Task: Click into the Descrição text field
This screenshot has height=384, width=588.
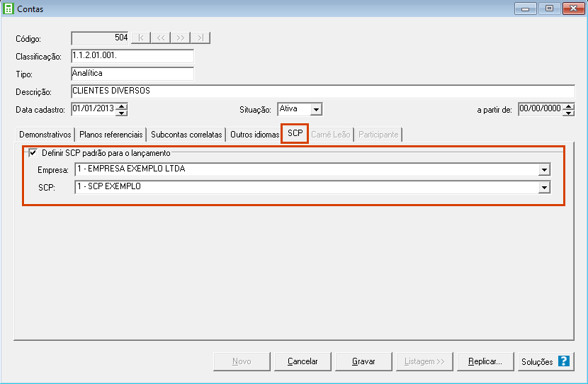Action: pos(322,91)
